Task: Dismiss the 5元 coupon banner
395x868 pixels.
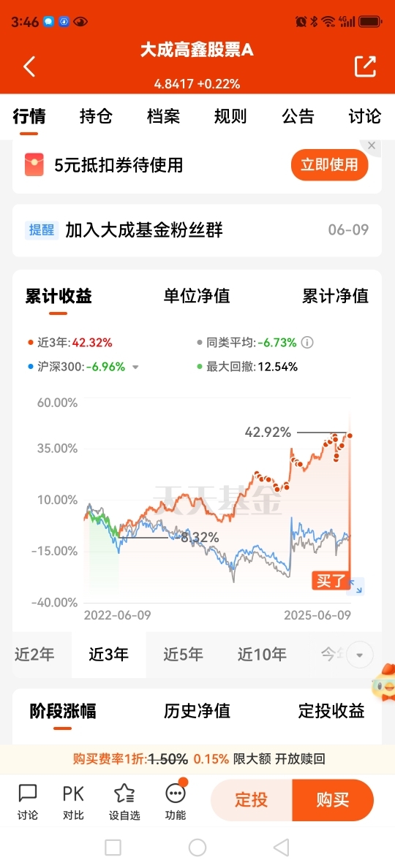Action: tap(372, 145)
